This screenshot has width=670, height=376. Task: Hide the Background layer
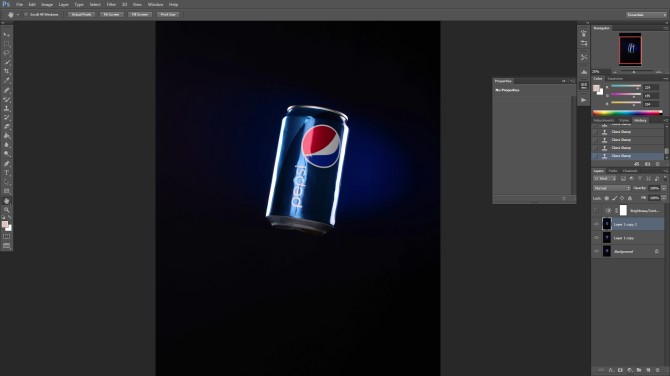596,251
